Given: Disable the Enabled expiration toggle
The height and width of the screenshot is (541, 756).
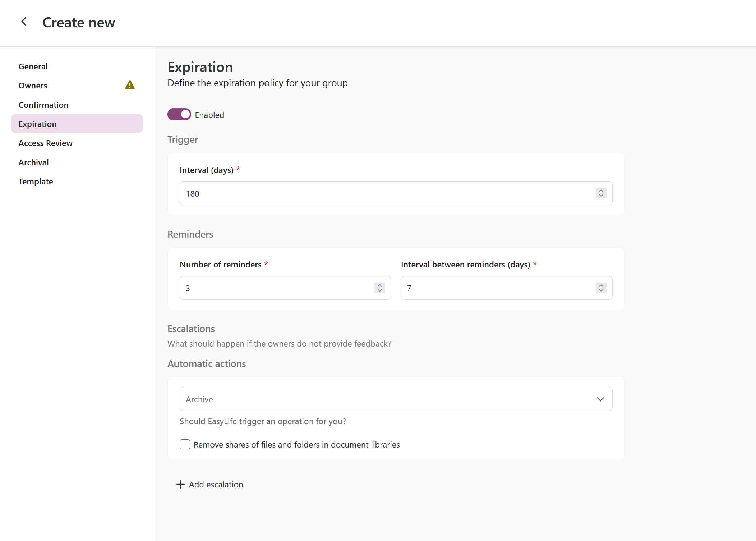Looking at the screenshot, I should click(x=179, y=115).
